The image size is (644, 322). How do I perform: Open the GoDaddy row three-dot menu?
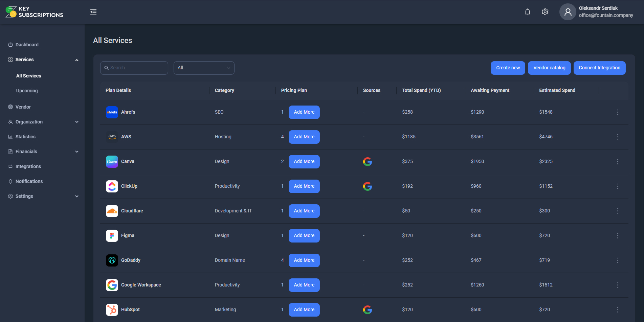pyautogui.click(x=618, y=260)
